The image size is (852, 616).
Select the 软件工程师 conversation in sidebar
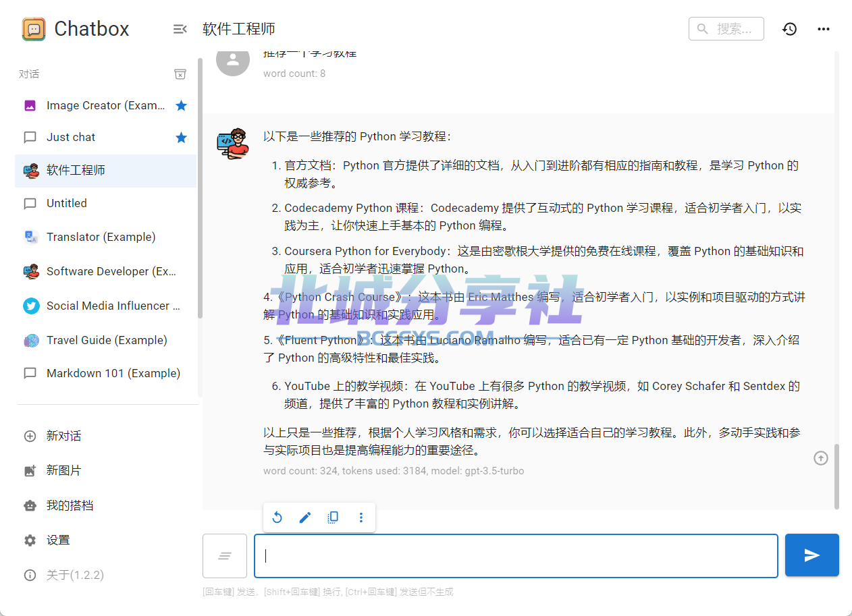click(x=106, y=171)
